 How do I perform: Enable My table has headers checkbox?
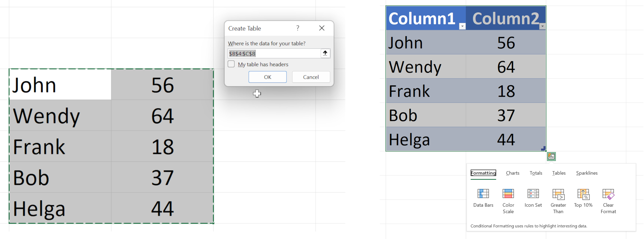[231, 64]
